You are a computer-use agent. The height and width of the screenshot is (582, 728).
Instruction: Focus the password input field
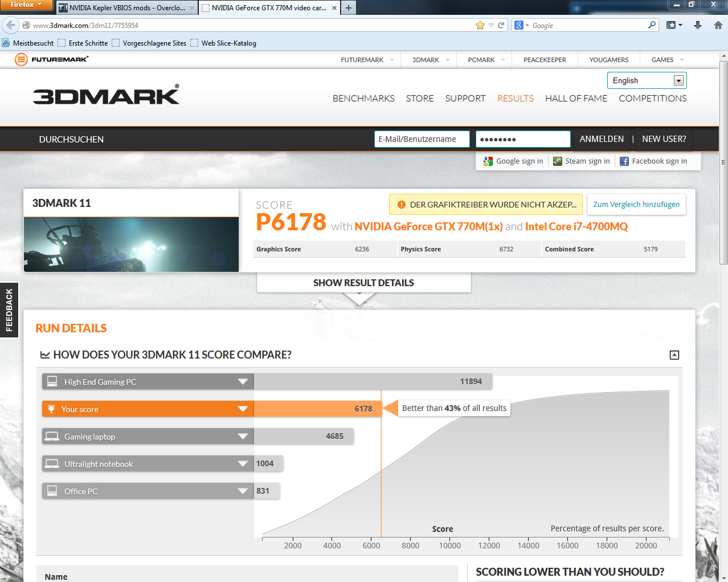(523, 139)
